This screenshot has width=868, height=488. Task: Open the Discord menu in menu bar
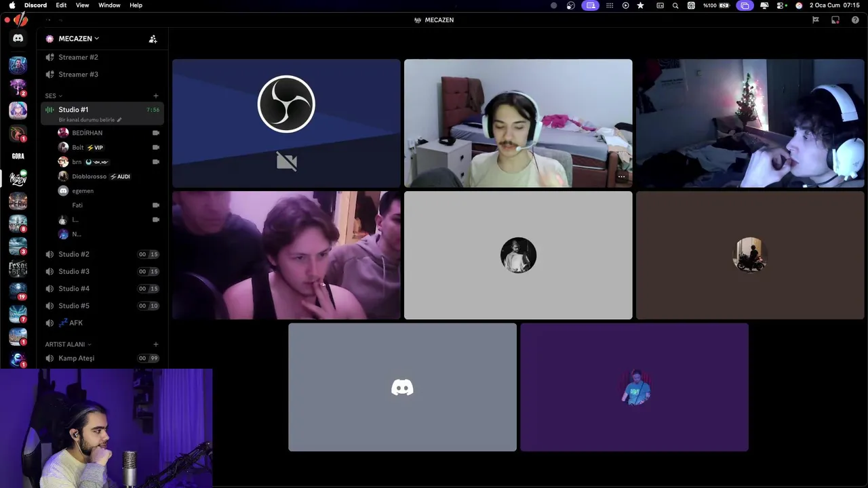coord(35,5)
